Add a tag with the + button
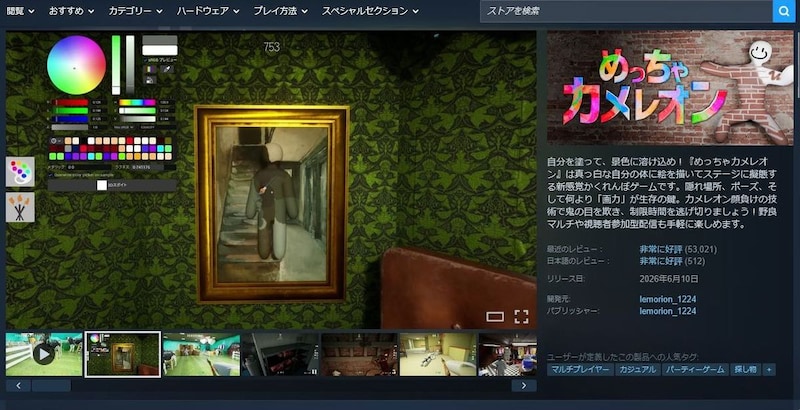This screenshot has height=410, width=800. (x=769, y=370)
